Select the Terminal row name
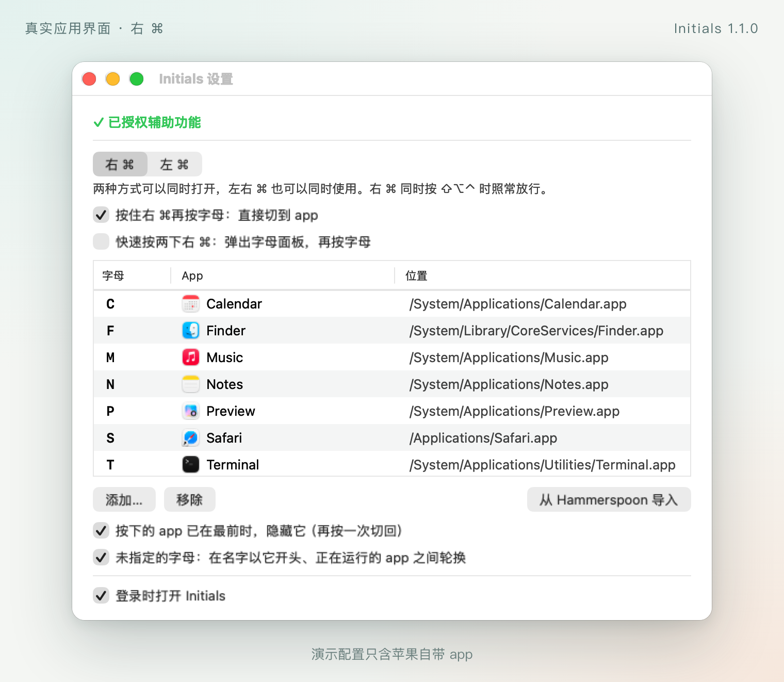 pyautogui.click(x=233, y=465)
